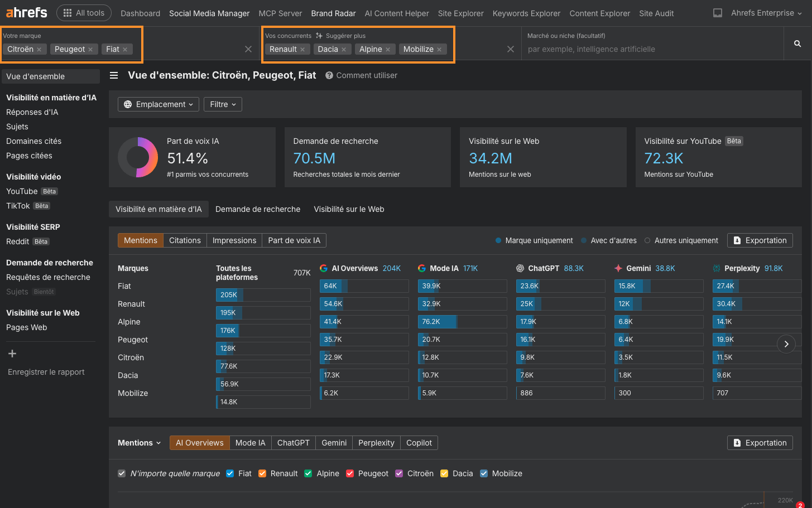Click the display icon near Ahrefs Enterprise
Screen dimensions: 812x508
718,13
